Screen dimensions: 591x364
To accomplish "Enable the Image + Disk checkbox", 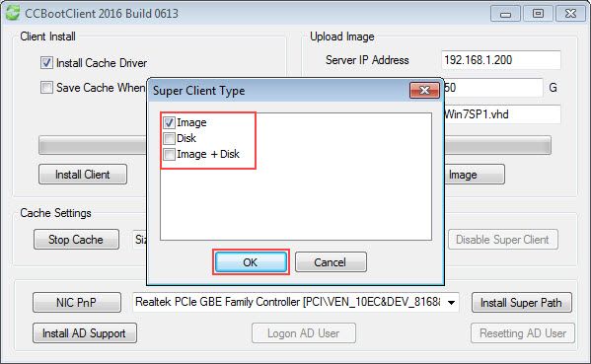I will (169, 154).
